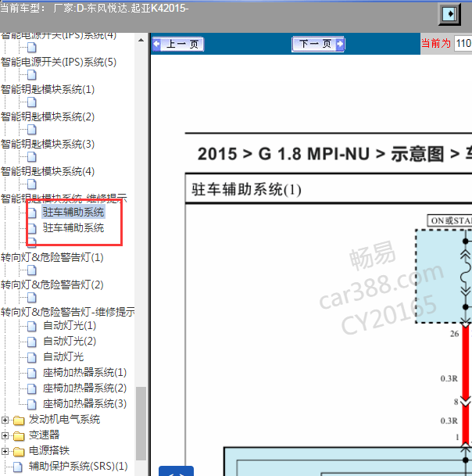Click the current page number input field

(x=463, y=44)
